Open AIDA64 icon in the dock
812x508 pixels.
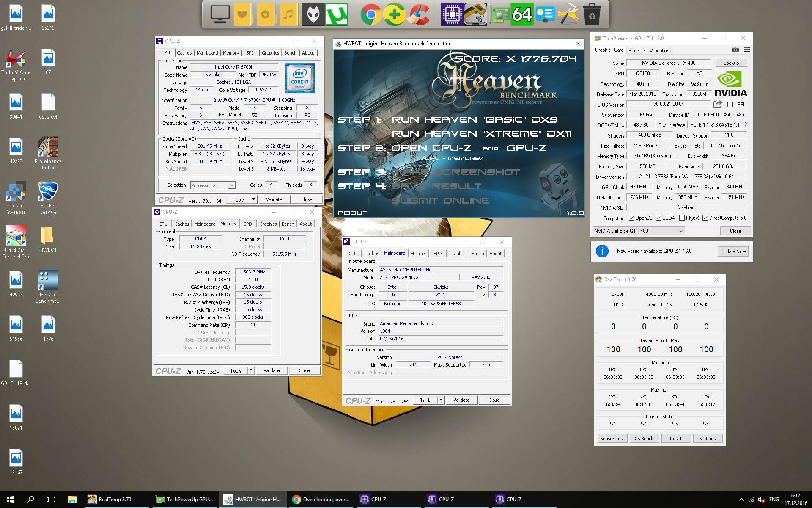click(x=522, y=14)
